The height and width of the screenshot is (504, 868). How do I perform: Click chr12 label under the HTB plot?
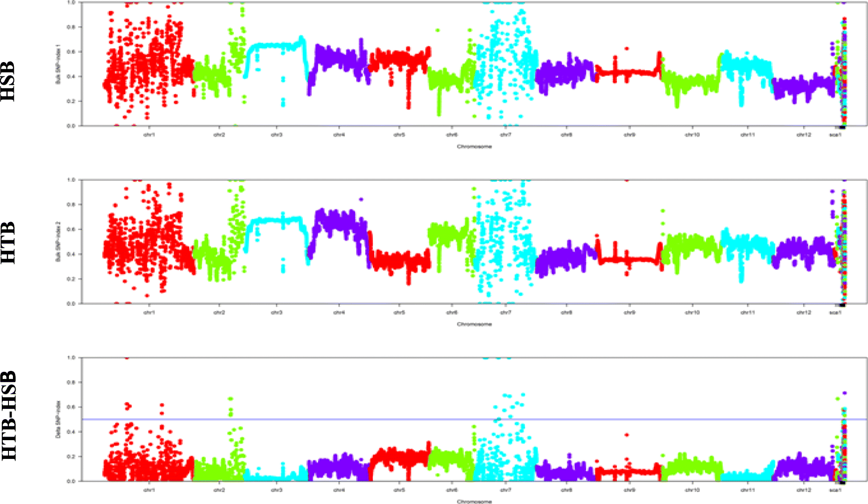coord(804,312)
